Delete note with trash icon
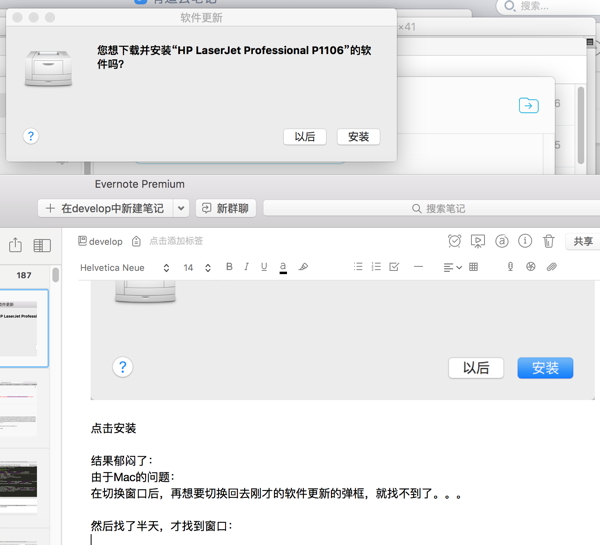Image resolution: width=600 pixels, height=545 pixels. click(548, 241)
